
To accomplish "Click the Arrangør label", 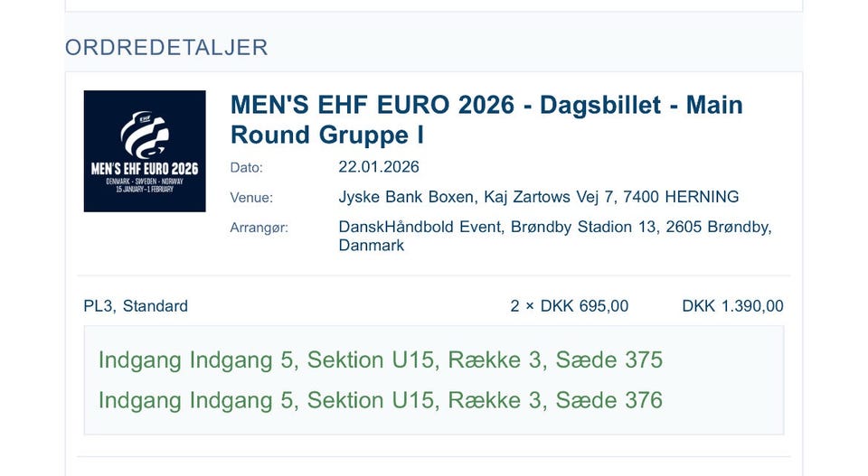I will (259, 228).
